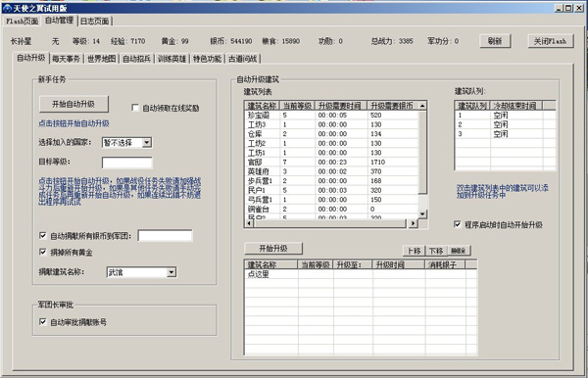Viewport: 588px width, 378px height.
Task: Maximize the 天使之翼试用版 window
Action: [568, 8]
